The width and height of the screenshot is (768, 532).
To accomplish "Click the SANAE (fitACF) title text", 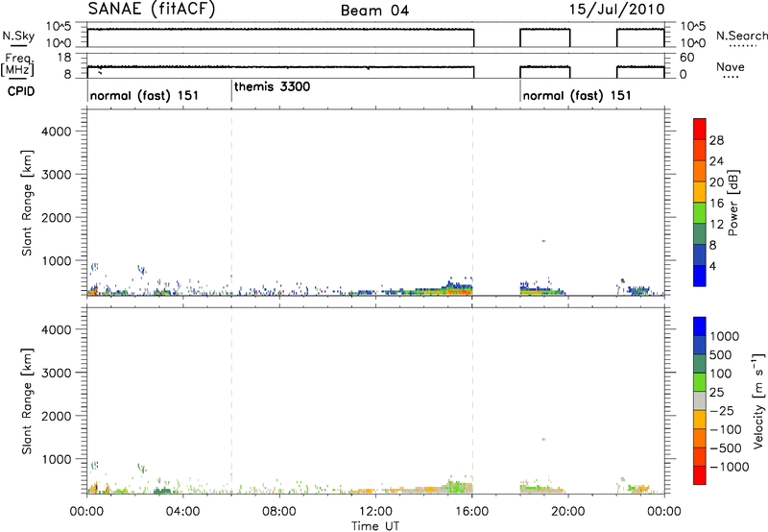I will (152, 10).
